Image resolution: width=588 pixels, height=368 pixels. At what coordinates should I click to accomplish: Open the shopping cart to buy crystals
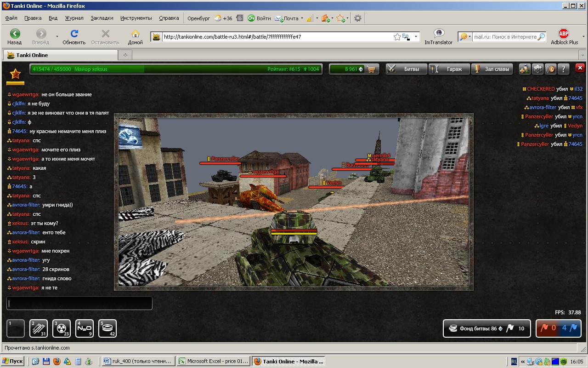pos(372,69)
